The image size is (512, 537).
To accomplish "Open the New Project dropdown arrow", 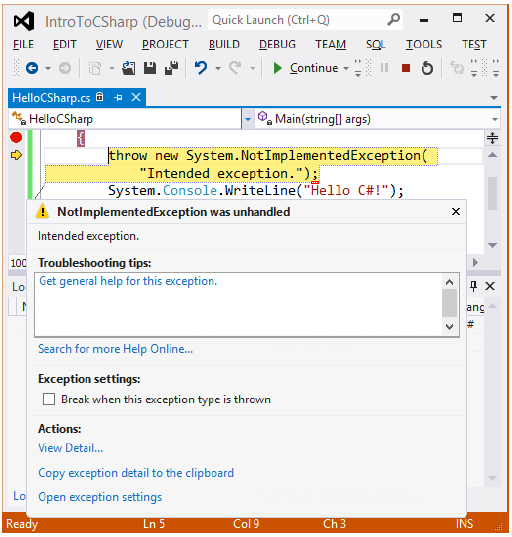I will tap(112, 68).
